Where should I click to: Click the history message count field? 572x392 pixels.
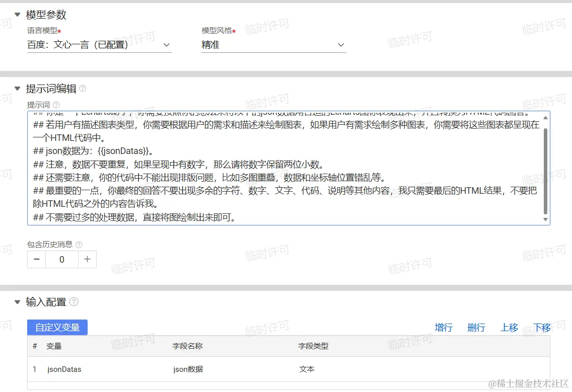[61, 259]
